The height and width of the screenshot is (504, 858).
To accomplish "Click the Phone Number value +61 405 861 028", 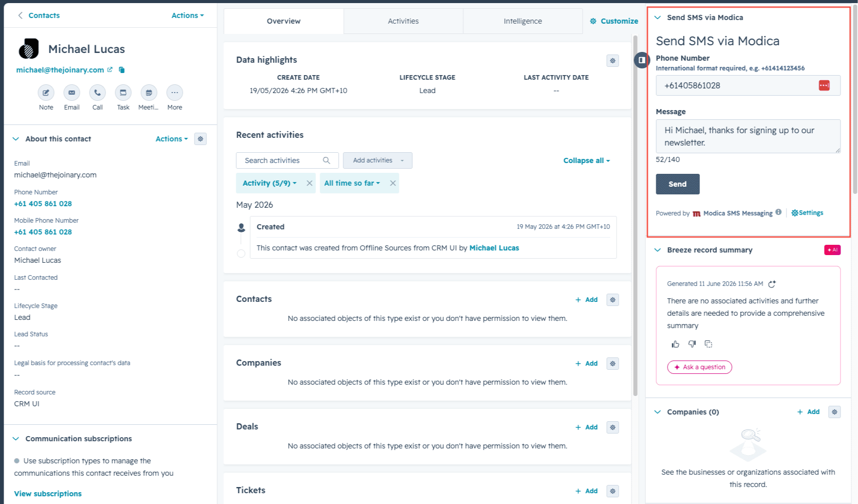I will [x=43, y=204].
